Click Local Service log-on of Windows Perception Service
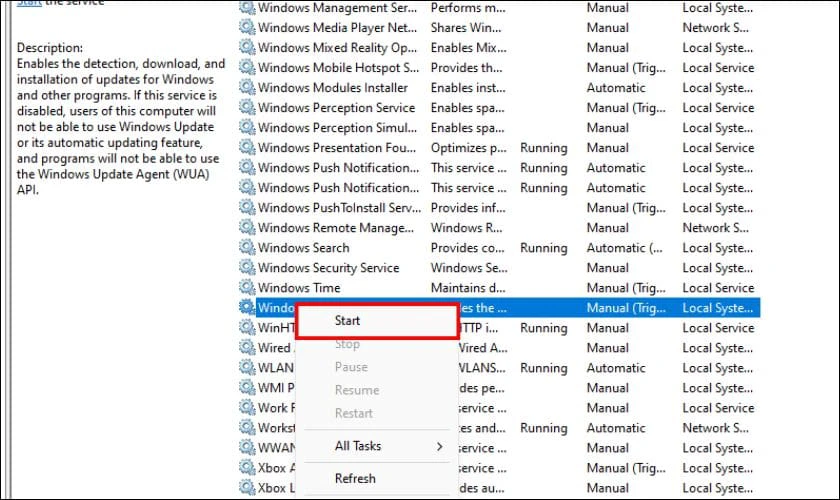 pyautogui.click(x=718, y=107)
